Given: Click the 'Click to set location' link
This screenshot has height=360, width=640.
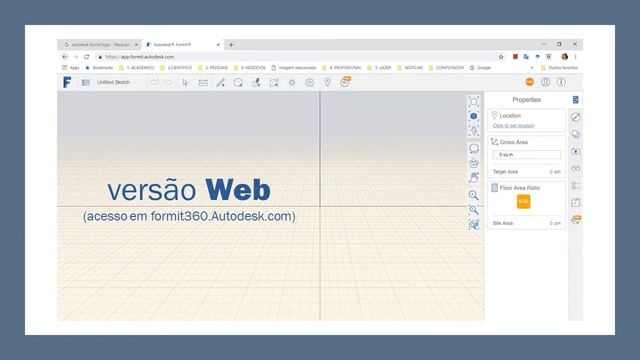Looking at the screenshot, I should pos(513,126).
